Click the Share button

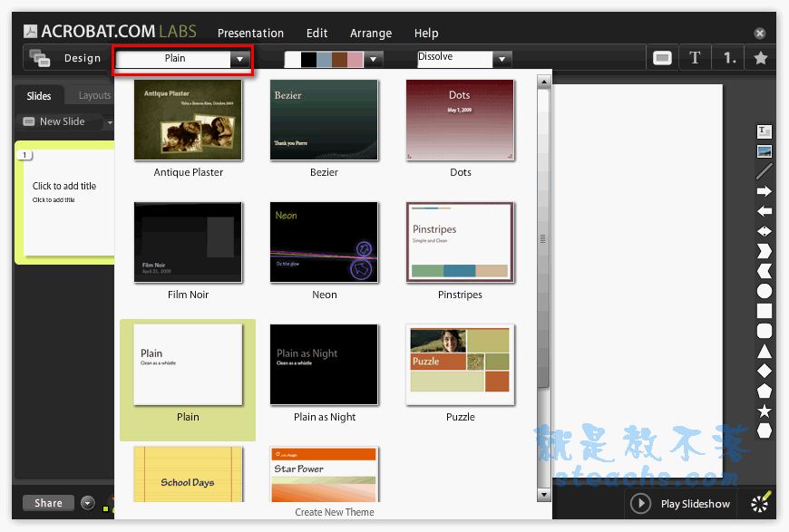point(48,503)
